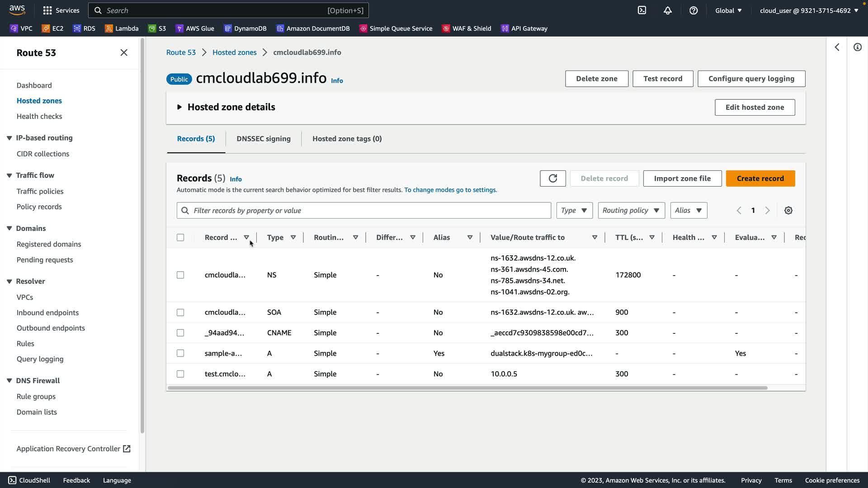Select the NS record checkbox
This screenshot has height=488, width=868.
[180, 275]
